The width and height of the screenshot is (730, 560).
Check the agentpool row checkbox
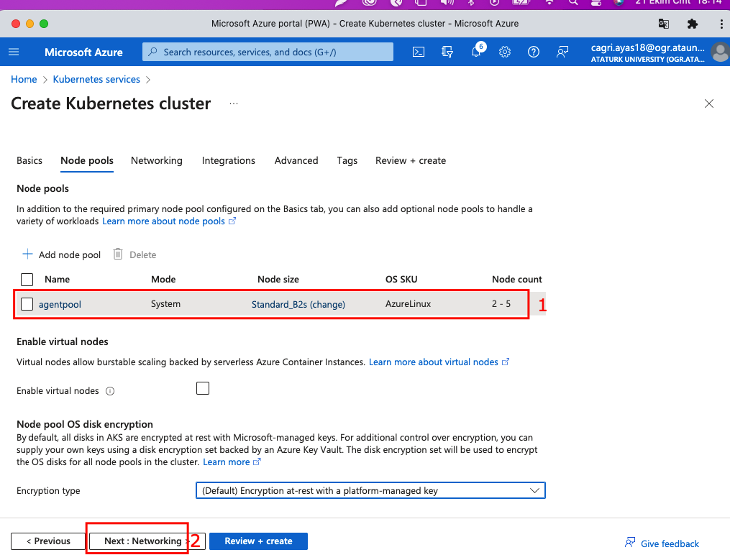coord(27,304)
